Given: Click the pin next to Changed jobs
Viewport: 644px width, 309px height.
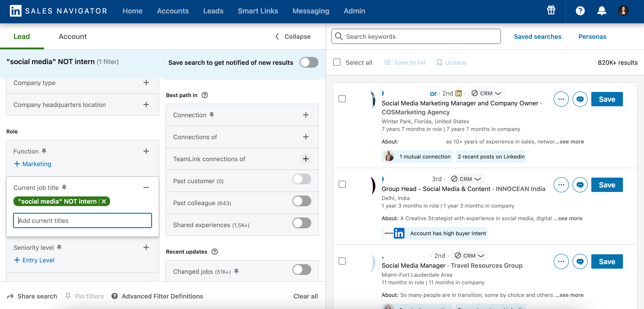Looking at the screenshot, I should 236,271.
